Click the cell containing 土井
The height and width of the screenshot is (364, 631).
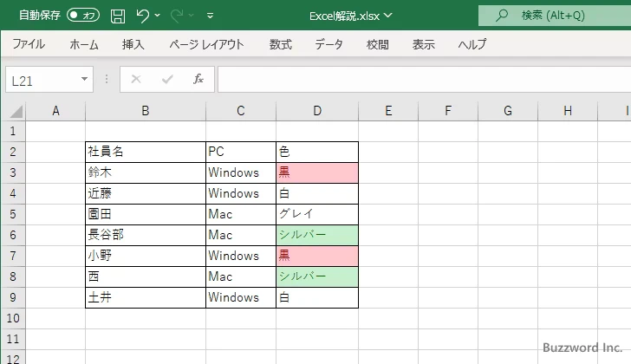pos(146,297)
